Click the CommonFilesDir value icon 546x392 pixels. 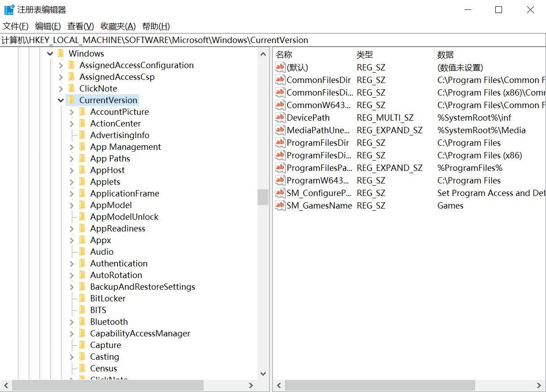[x=280, y=80]
